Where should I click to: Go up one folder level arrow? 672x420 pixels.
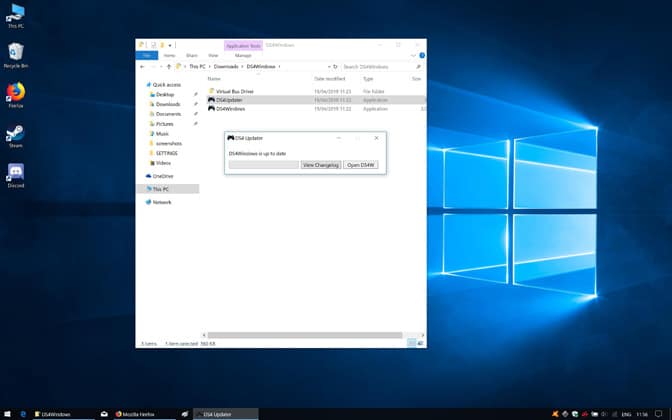click(169, 67)
